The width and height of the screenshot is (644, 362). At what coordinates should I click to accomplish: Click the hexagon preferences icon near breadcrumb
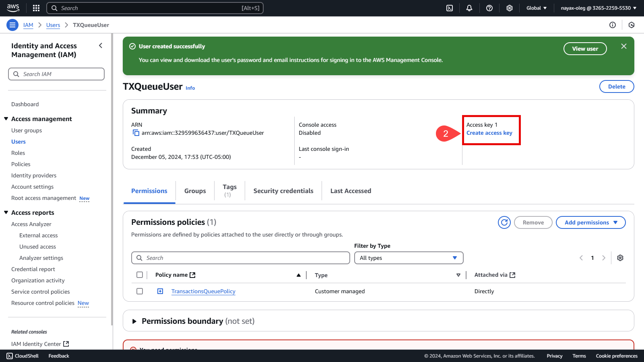click(x=632, y=25)
